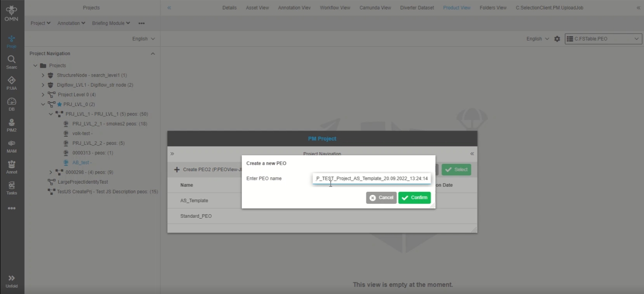Open the Annot sidebar module
This screenshot has height=294, width=644.
click(12, 167)
